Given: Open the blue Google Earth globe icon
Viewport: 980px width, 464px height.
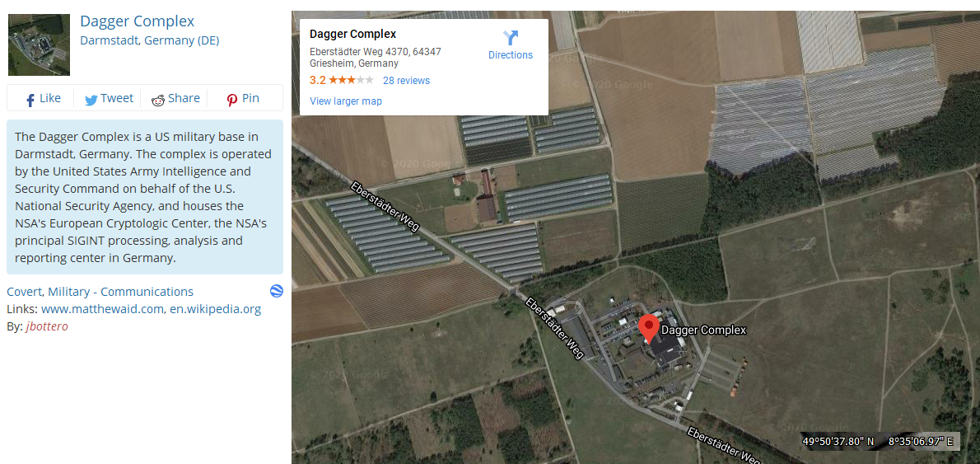Looking at the screenshot, I should (x=276, y=291).
